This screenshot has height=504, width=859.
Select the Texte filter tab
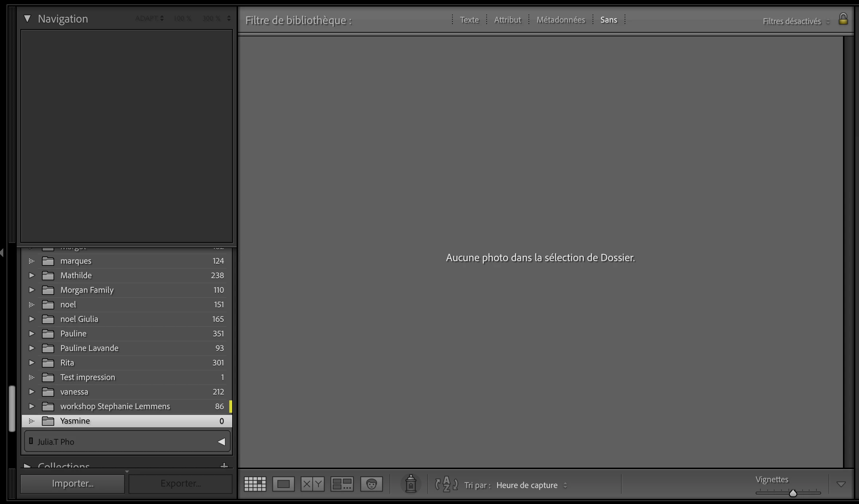[469, 20]
